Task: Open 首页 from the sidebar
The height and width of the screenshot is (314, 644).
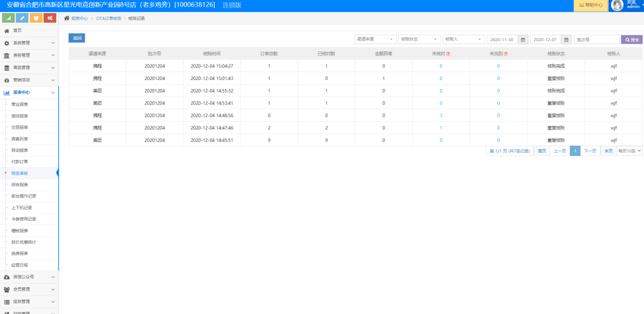Action: point(30,30)
